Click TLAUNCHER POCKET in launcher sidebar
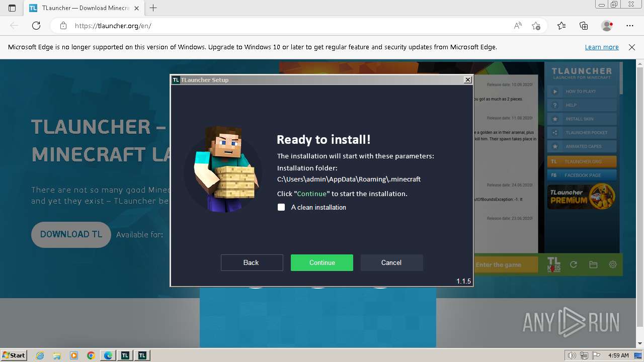 coord(583,133)
